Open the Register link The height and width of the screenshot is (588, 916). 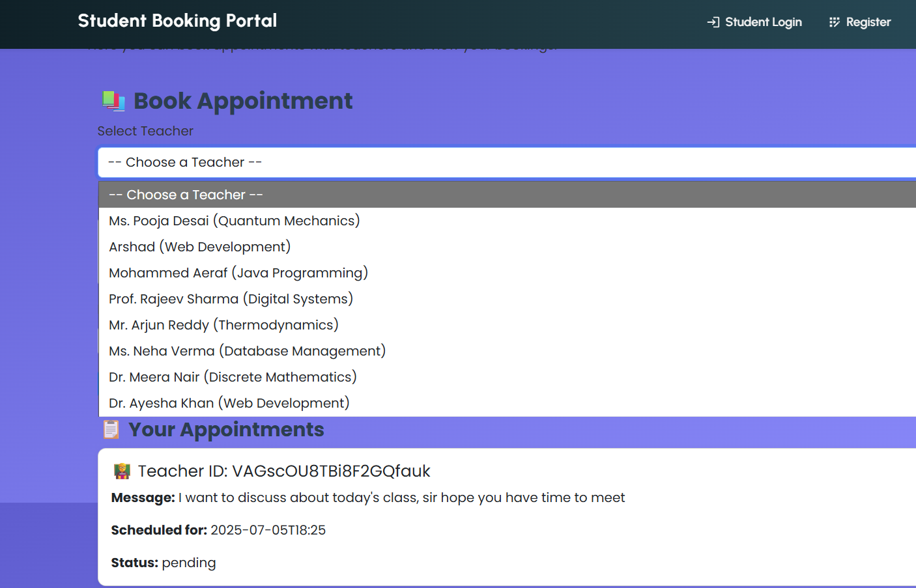868,22
